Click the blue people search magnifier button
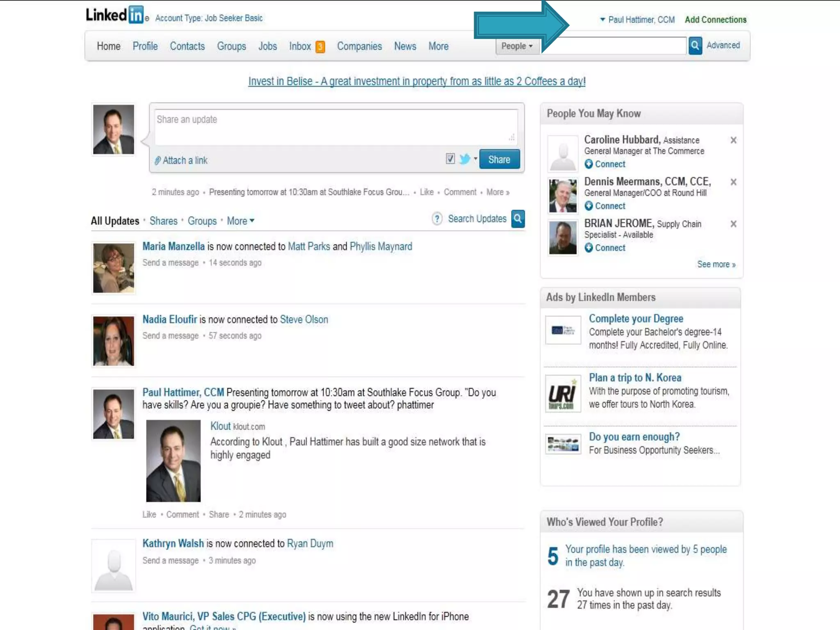This screenshot has height=630, width=840. click(x=695, y=46)
